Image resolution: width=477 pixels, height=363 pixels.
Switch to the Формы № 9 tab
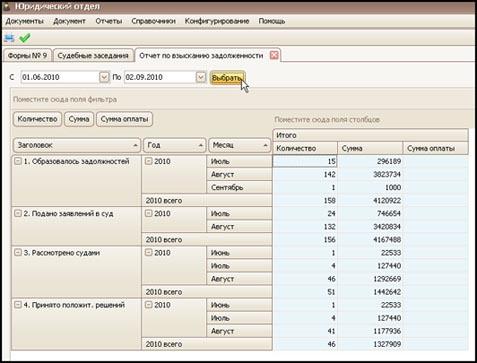tap(27, 55)
